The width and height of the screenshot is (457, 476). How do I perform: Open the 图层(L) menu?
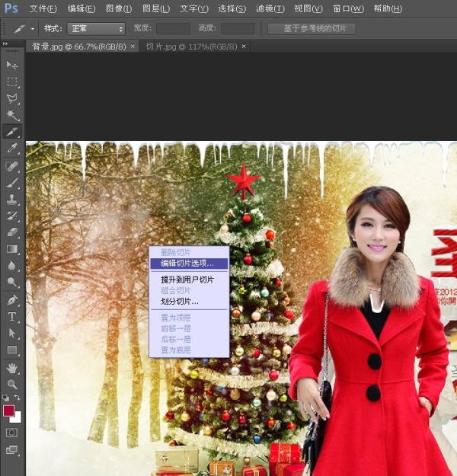156,8
